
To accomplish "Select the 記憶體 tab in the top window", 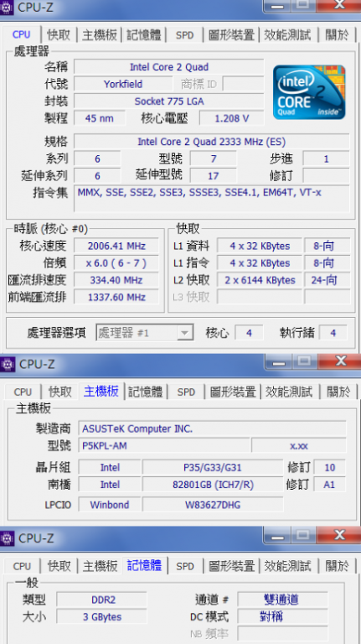I will click(144, 35).
